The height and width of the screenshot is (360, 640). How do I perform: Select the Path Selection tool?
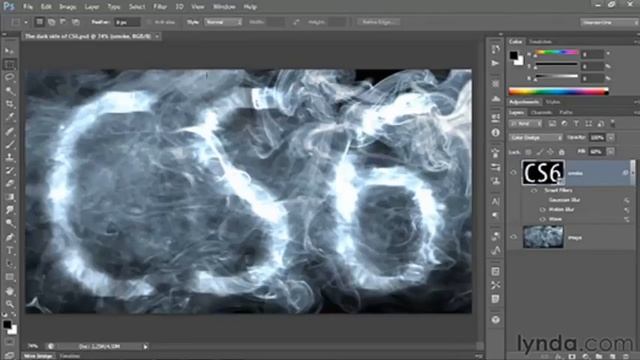(10, 264)
